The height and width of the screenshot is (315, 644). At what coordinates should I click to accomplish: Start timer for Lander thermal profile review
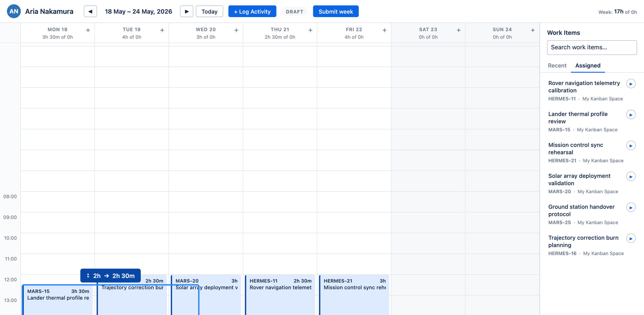coord(631,115)
